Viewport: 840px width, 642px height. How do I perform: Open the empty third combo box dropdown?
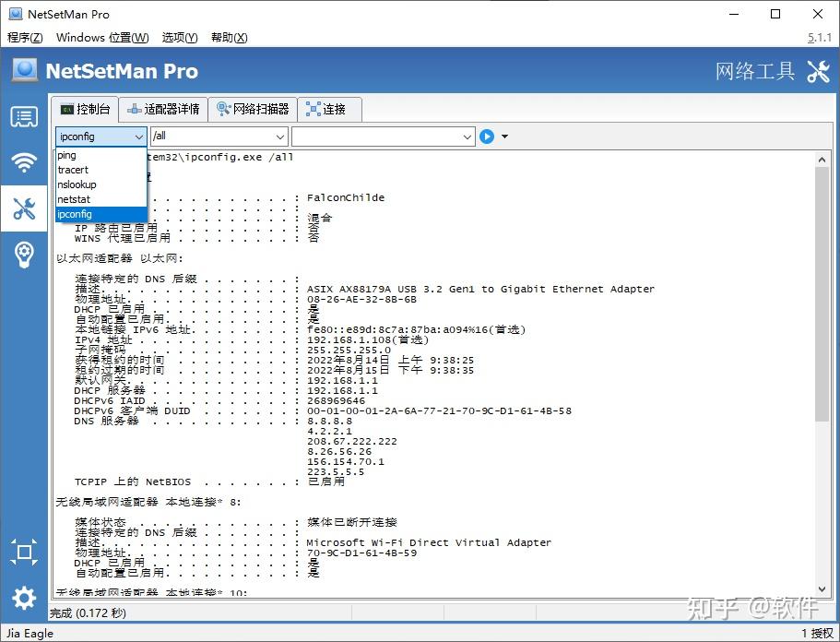tap(466, 136)
